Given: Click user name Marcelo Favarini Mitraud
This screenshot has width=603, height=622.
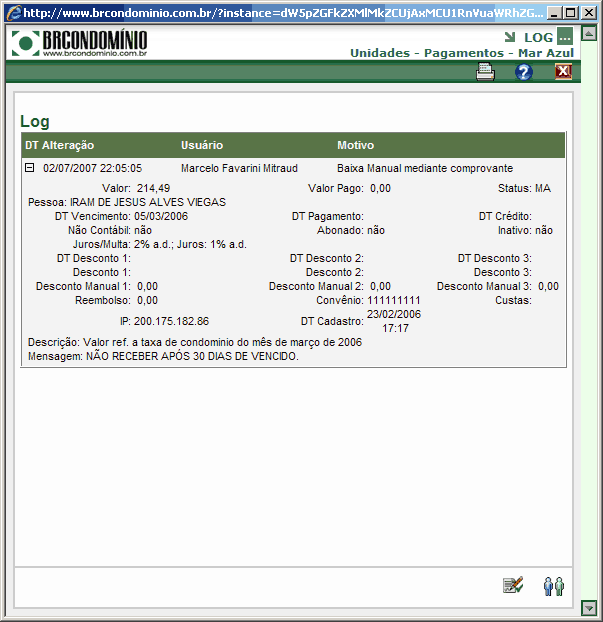Looking at the screenshot, I should [x=239, y=168].
